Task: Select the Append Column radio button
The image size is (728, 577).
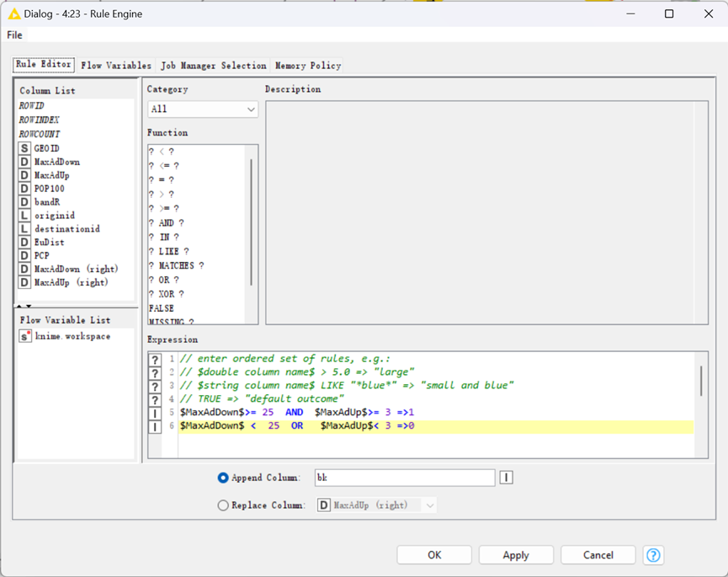Action: (223, 478)
